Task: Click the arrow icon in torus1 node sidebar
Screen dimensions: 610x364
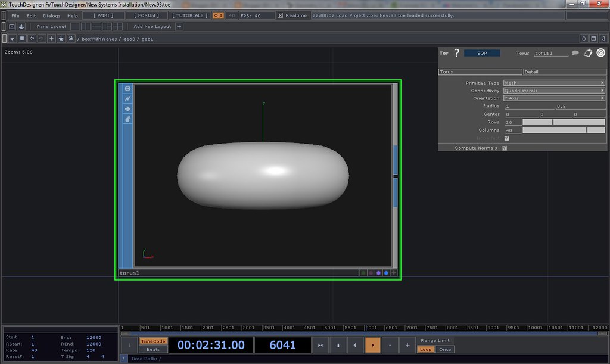Action: [x=127, y=109]
